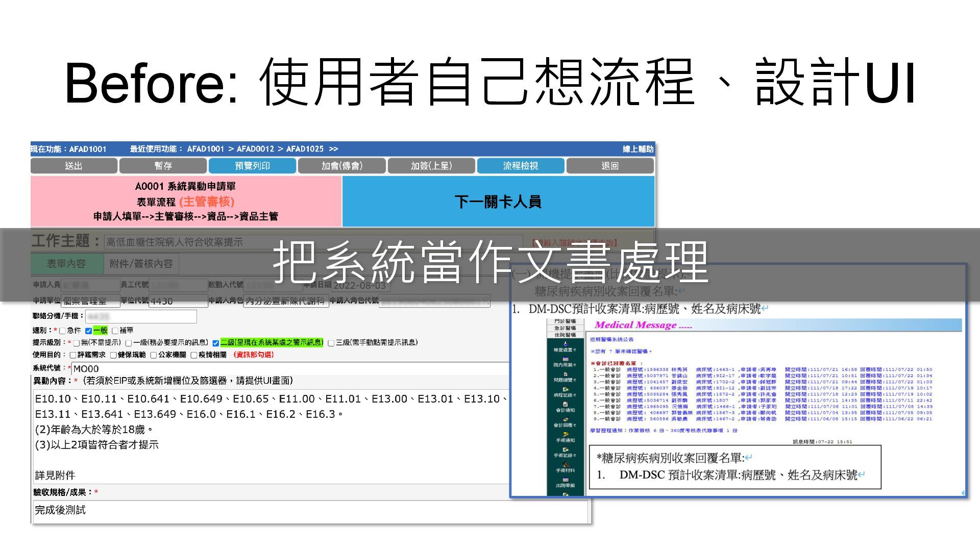The image size is (980, 551).
Task: Click AFAD1025 in recent functions breadcrumb
Action: tap(305, 149)
